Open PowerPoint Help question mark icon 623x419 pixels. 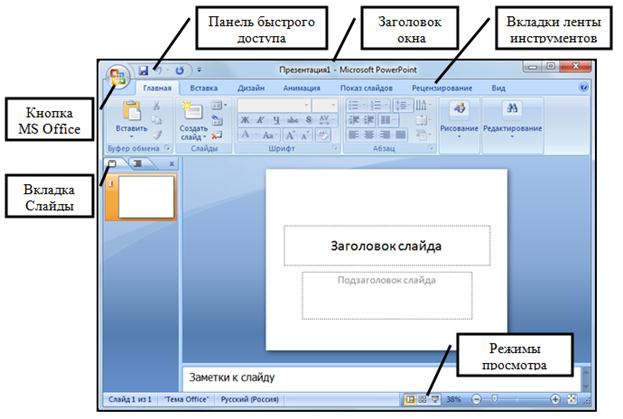point(584,88)
